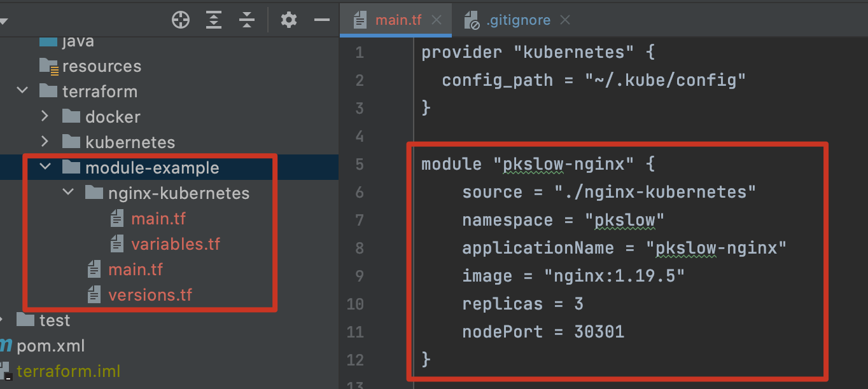Image resolution: width=868 pixels, height=389 pixels.
Task: Click the resources folder icon
Action: click(x=48, y=65)
